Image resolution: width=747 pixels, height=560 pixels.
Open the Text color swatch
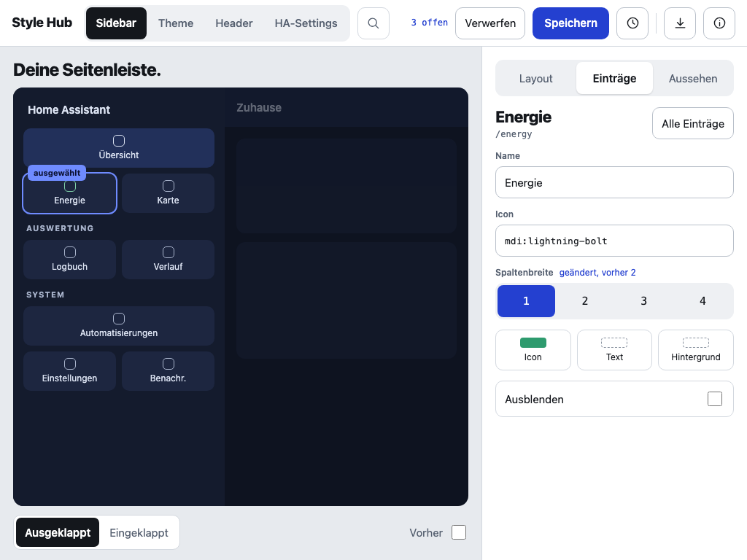pyautogui.click(x=614, y=350)
